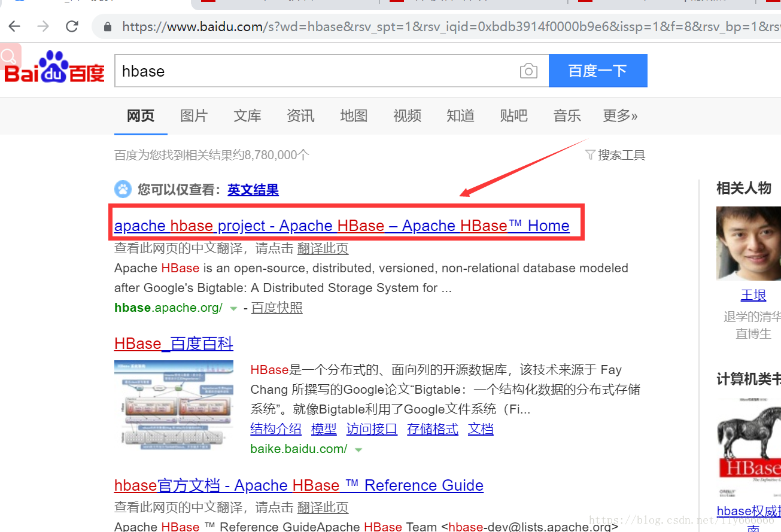Click 翻译此页 under Apache HBase Home
Viewport: 781px width, 532px height.
tap(323, 248)
